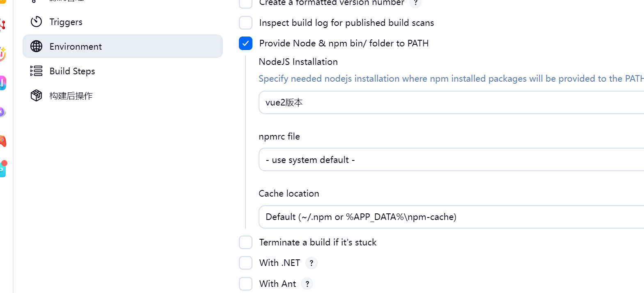
Task: Open help for With .NET option
Action: 311,263
